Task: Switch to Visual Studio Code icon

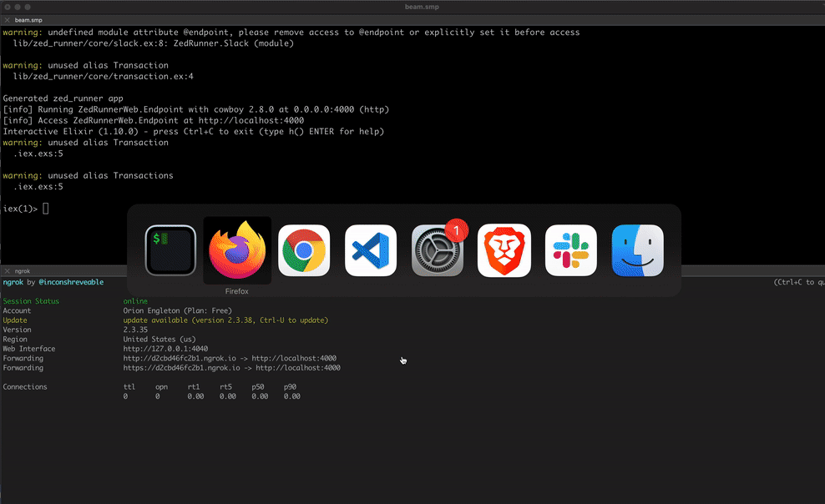Action: tap(371, 250)
